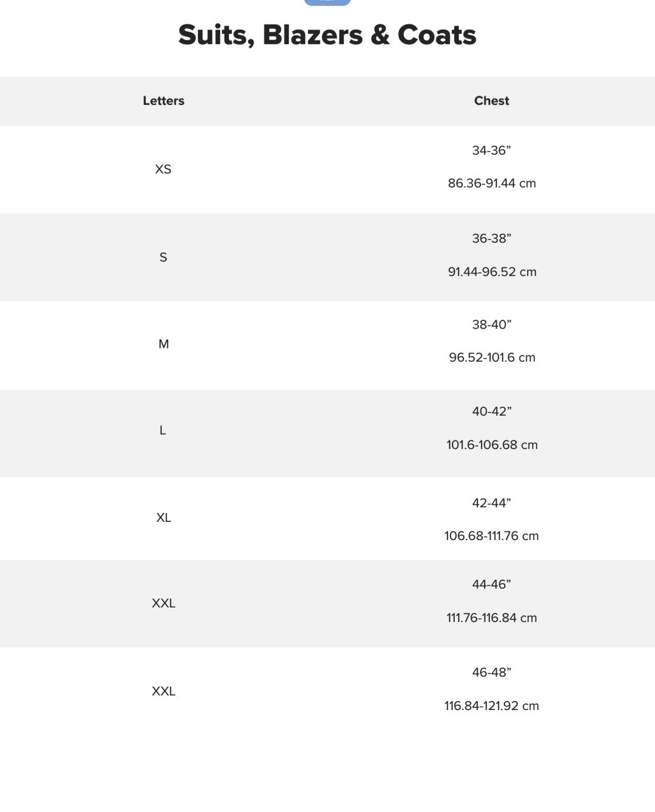Click the 86.36-91.44 cm value
The width and height of the screenshot is (655, 812).
[x=492, y=183]
